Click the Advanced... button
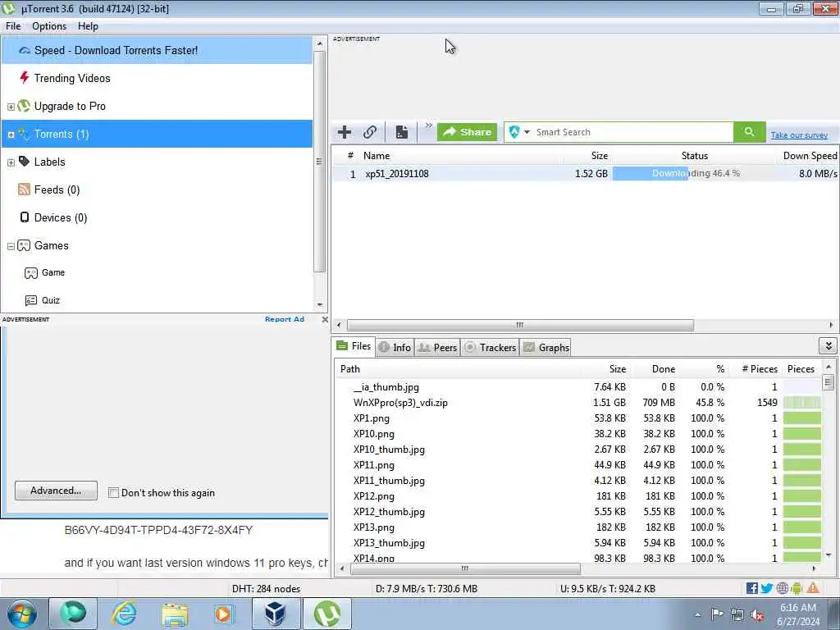 tap(57, 491)
